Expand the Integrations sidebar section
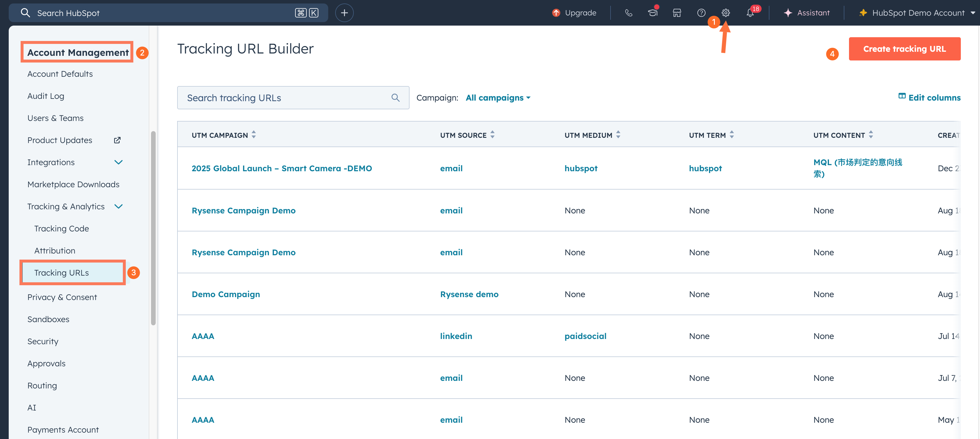The image size is (980, 439). point(118,162)
